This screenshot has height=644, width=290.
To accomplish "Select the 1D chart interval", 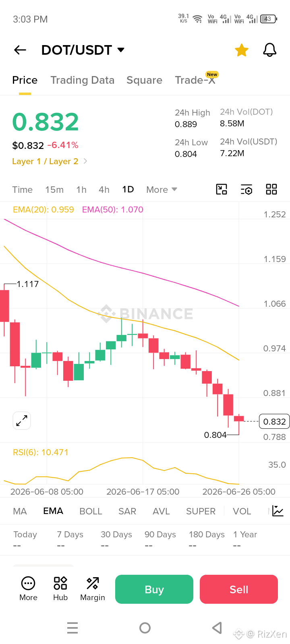I will pos(128,190).
